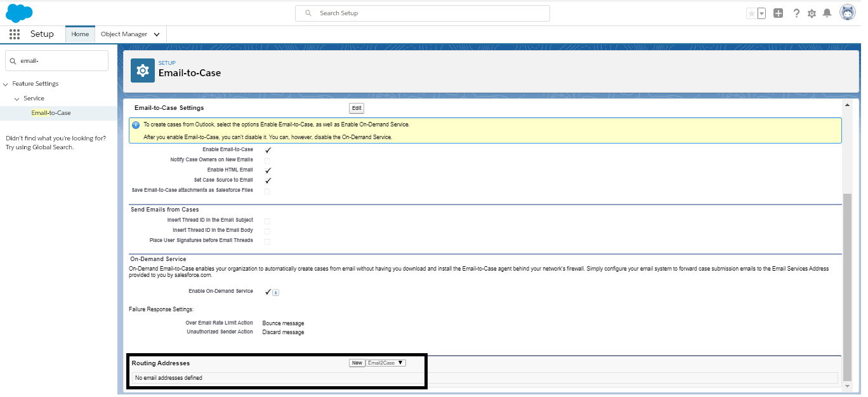The width and height of the screenshot is (868, 397).
Task: Toggle Set Case Source to Email checkbox
Action: tap(268, 180)
